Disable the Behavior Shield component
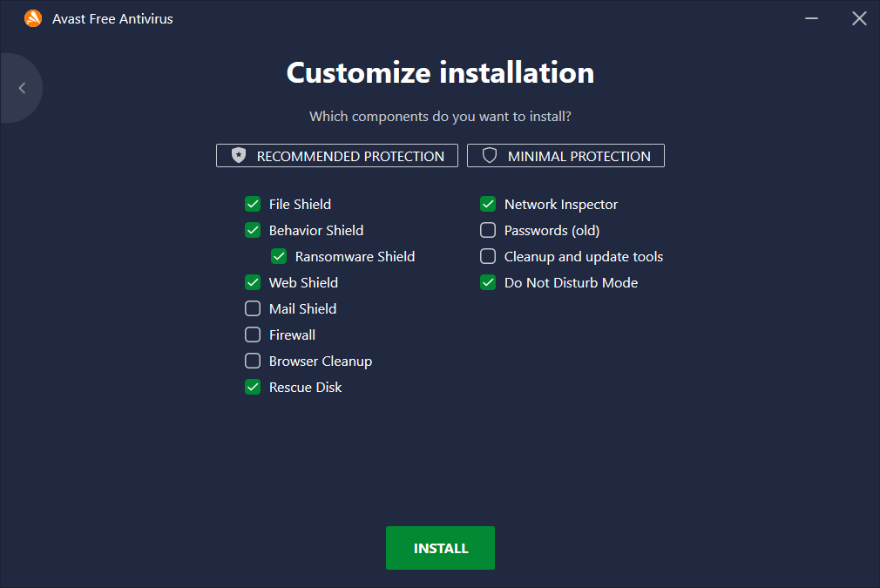Image resolution: width=880 pixels, height=588 pixels. [x=253, y=231]
